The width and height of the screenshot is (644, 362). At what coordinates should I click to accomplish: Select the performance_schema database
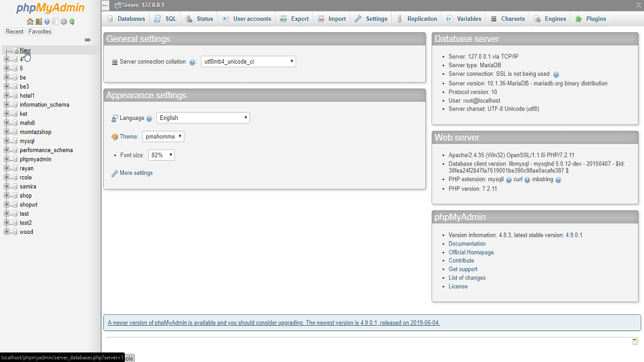(x=46, y=150)
